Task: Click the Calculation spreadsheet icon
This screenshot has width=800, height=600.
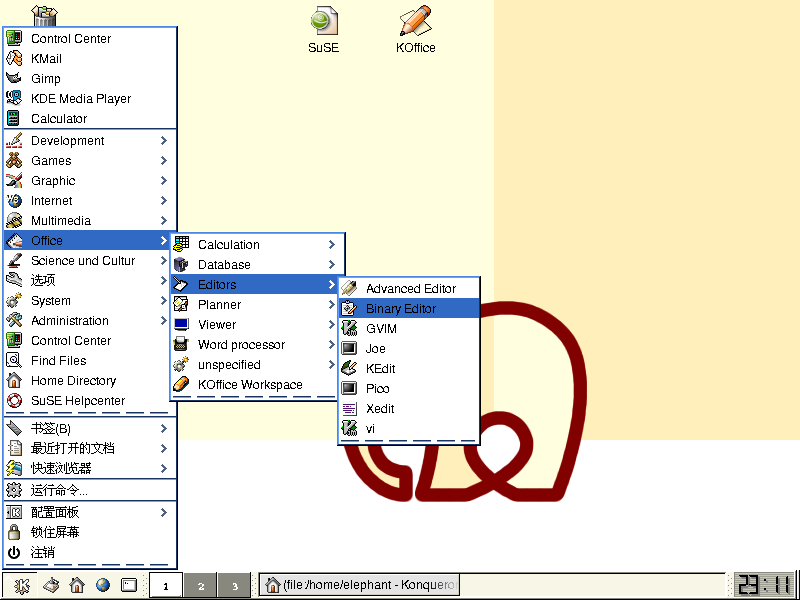Action: [181, 244]
